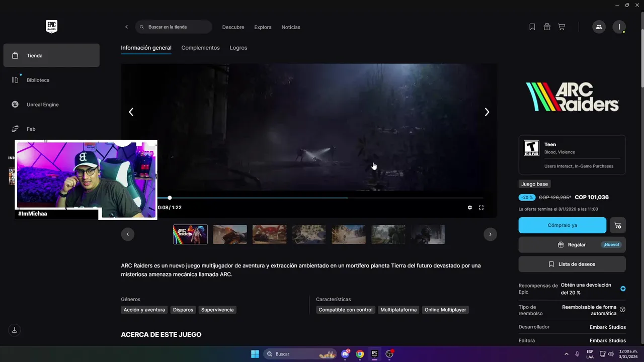
Task: Open the Descubre menu item
Action: click(x=233, y=27)
